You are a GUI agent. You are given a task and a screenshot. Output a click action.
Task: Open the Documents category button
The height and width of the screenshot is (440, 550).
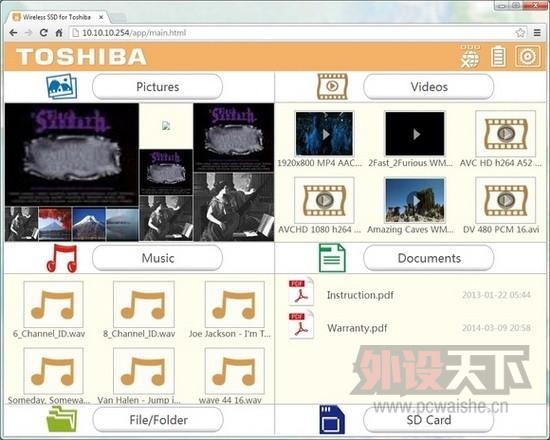point(429,258)
